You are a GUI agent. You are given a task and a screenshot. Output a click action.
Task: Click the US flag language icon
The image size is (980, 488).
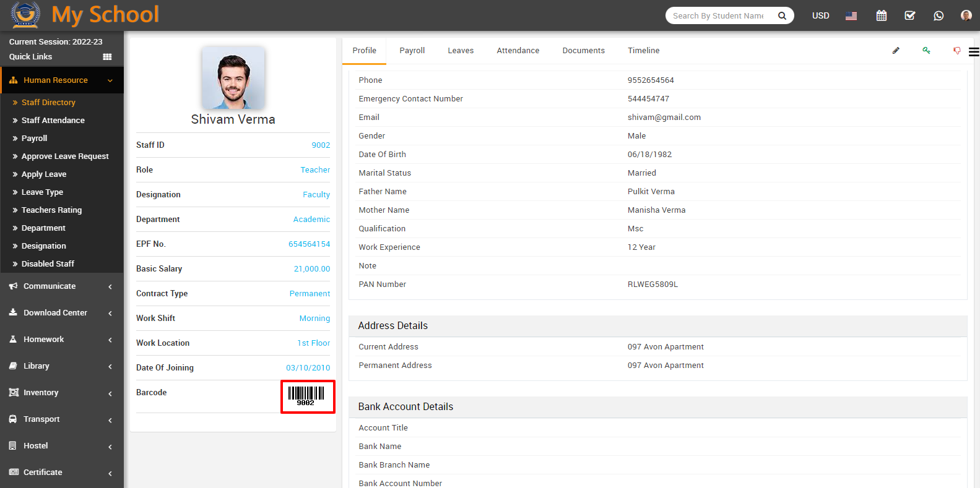coord(851,16)
